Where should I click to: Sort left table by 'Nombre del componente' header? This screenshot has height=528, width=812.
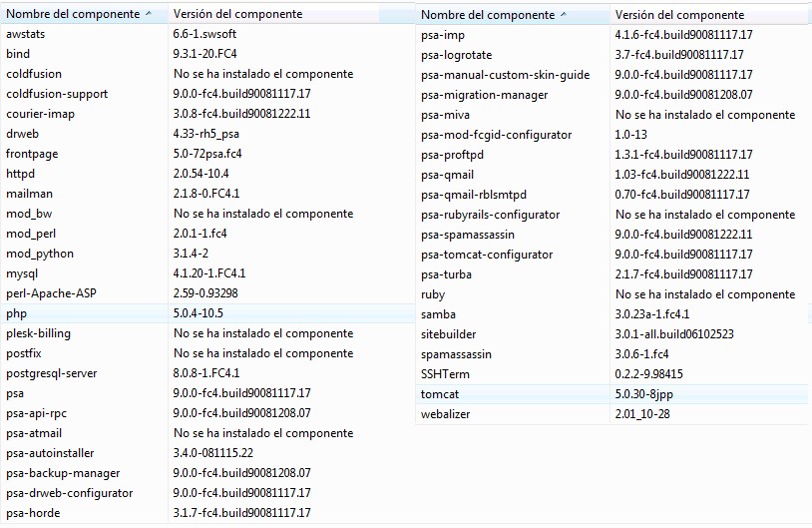73,14
